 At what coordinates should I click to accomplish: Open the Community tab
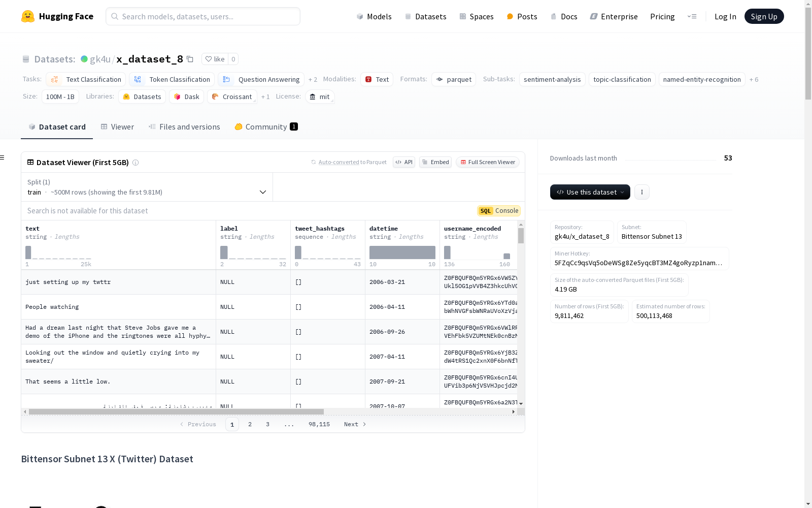point(266,127)
